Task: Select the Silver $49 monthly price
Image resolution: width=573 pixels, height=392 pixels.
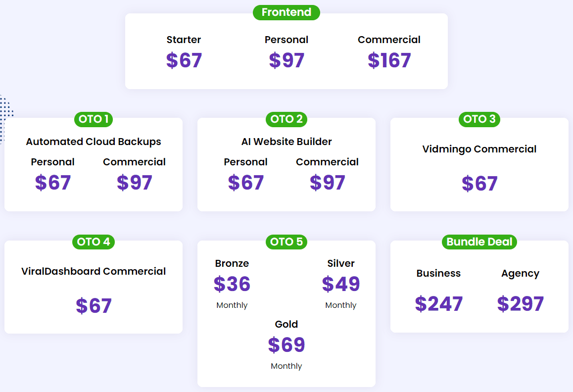Action: [341, 284]
